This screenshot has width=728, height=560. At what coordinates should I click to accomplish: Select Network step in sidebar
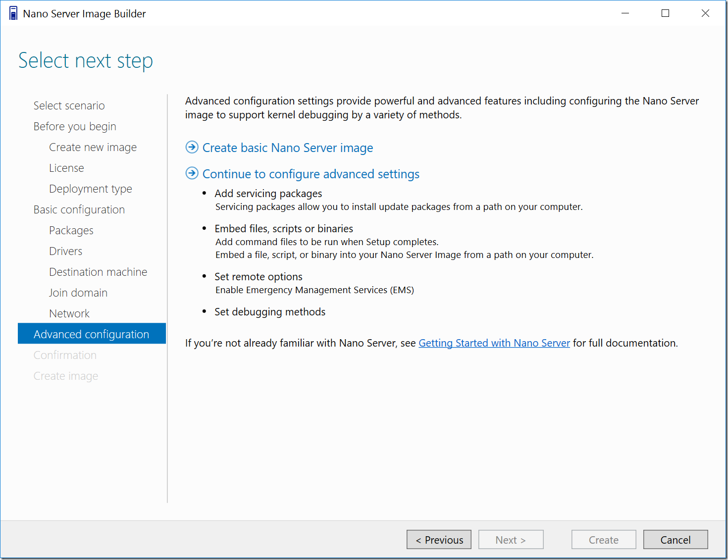tap(69, 313)
